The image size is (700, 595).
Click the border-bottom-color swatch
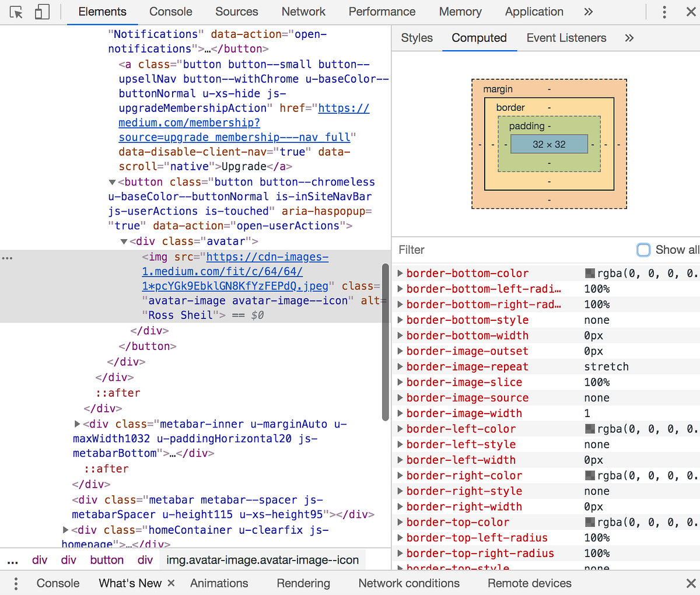point(590,274)
